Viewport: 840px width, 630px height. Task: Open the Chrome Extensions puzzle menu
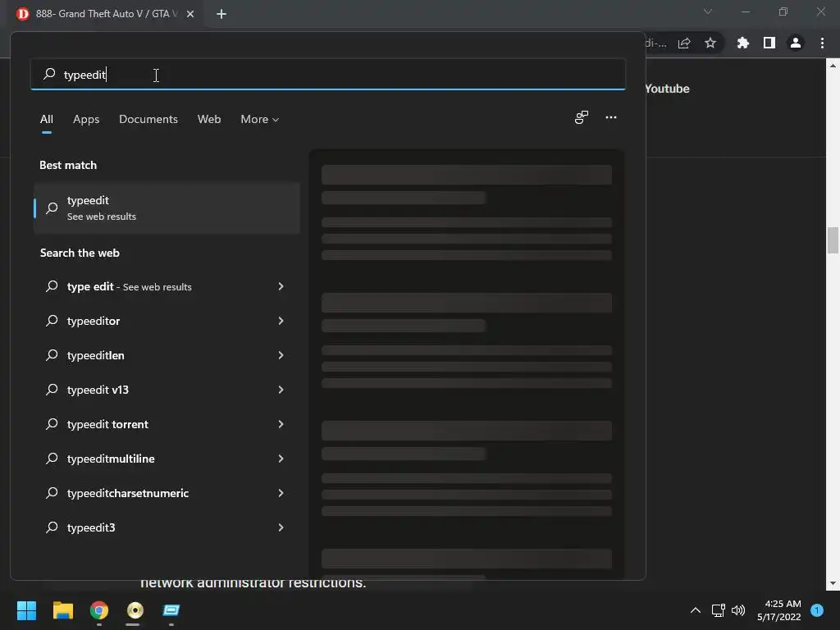[742, 43]
